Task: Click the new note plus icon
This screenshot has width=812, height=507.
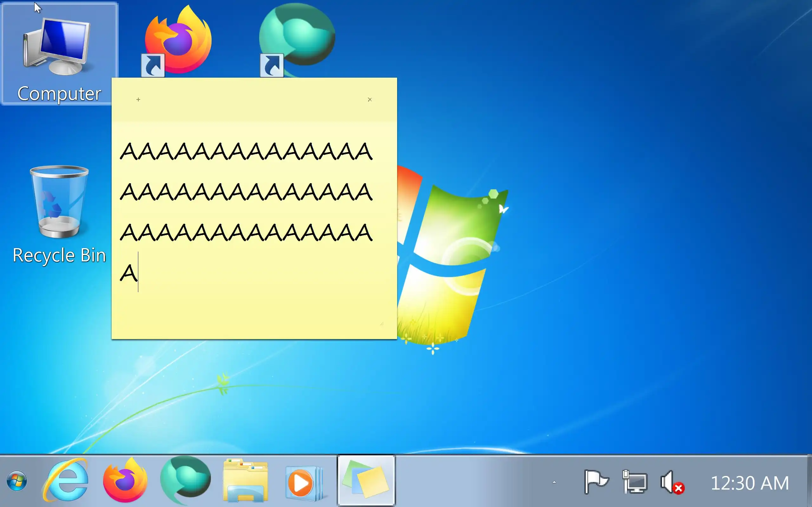Action: pos(138,99)
